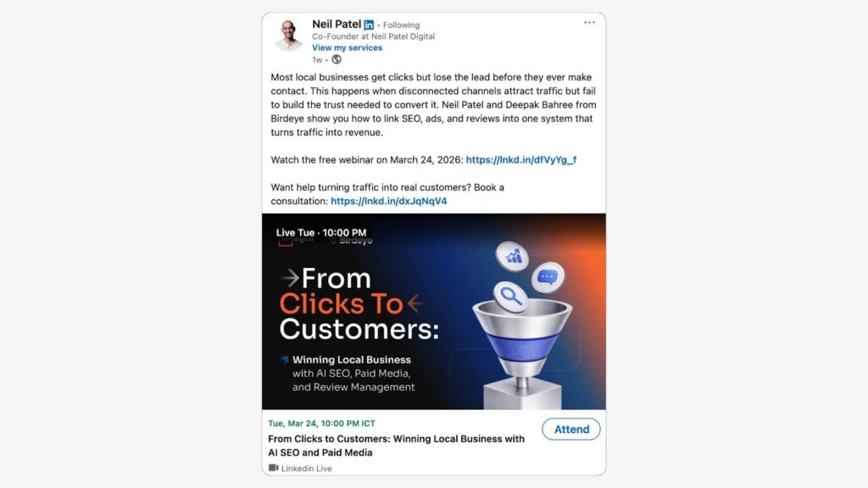Click the magnifier search icon above funnel
This screenshot has width=868, height=488.
pyautogui.click(x=510, y=297)
